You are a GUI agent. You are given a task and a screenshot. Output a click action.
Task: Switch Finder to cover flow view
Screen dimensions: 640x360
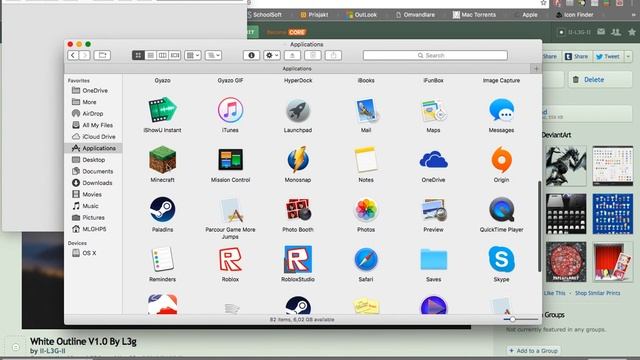coord(175,55)
